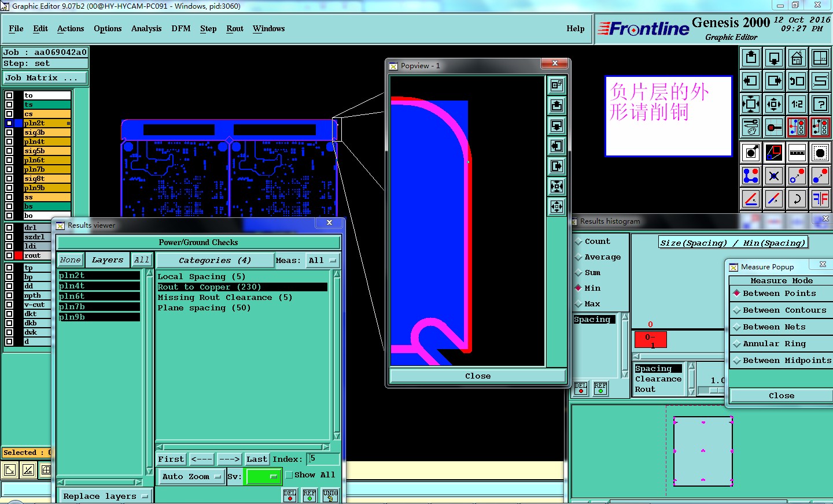Click the snap-to-grid red target icon
833x504 pixels.
click(774, 127)
